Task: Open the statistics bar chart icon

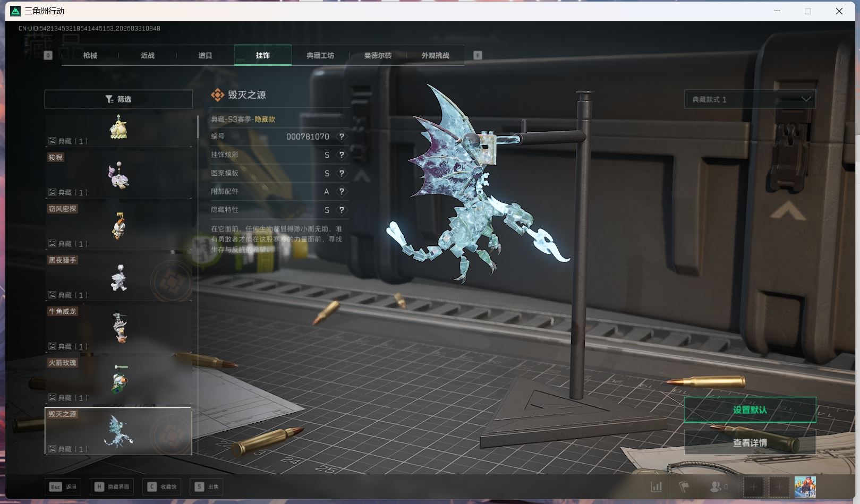Action: pyautogui.click(x=657, y=486)
